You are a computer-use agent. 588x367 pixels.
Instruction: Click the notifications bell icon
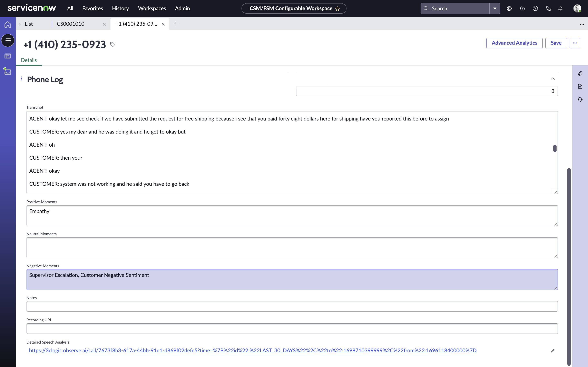560,8
